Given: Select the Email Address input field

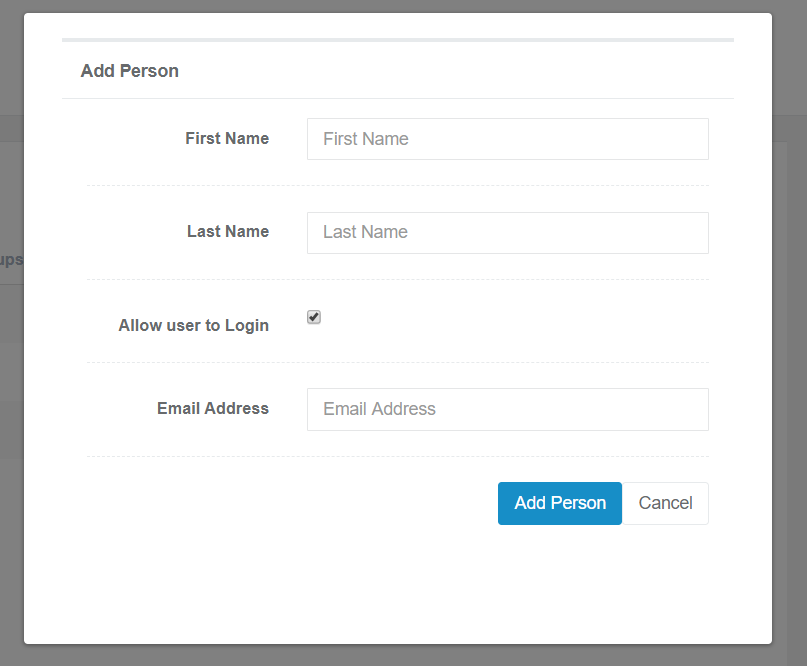Looking at the screenshot, I should pyautogui.click(x=507, y=409).
